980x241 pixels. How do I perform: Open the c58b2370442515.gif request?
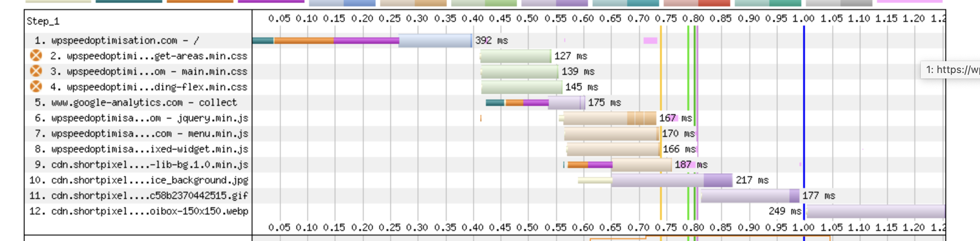pyautogui.click(x=139, y=195)
